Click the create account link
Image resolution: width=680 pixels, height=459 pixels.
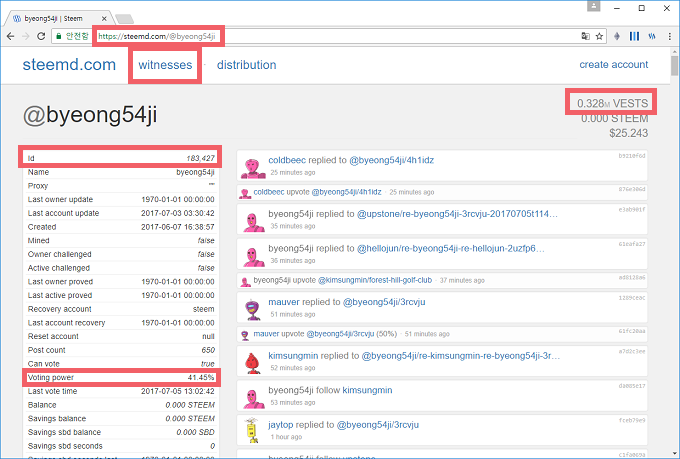pos(614,65)
